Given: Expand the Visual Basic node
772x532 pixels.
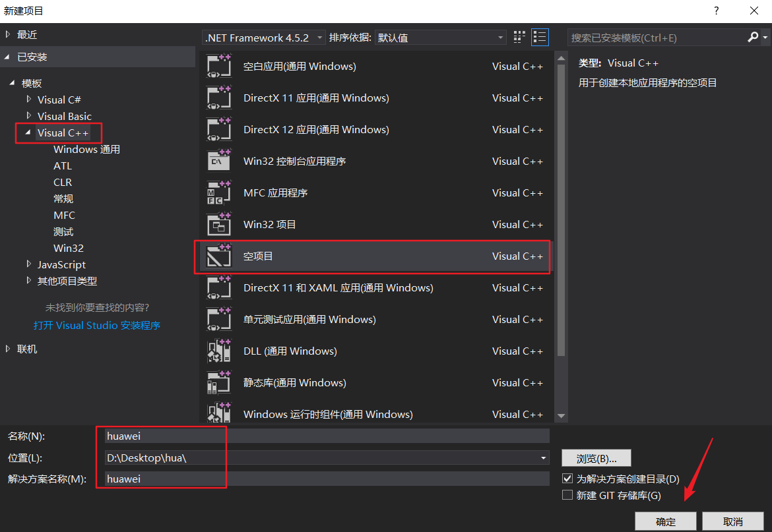Looking at the screenshot, I should 28,116.
